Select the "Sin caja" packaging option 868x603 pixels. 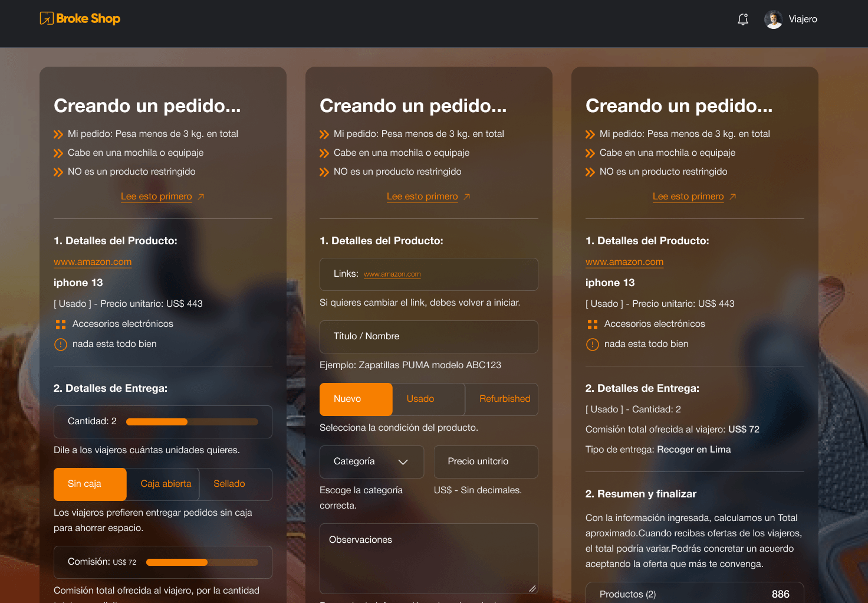point(90,484)
